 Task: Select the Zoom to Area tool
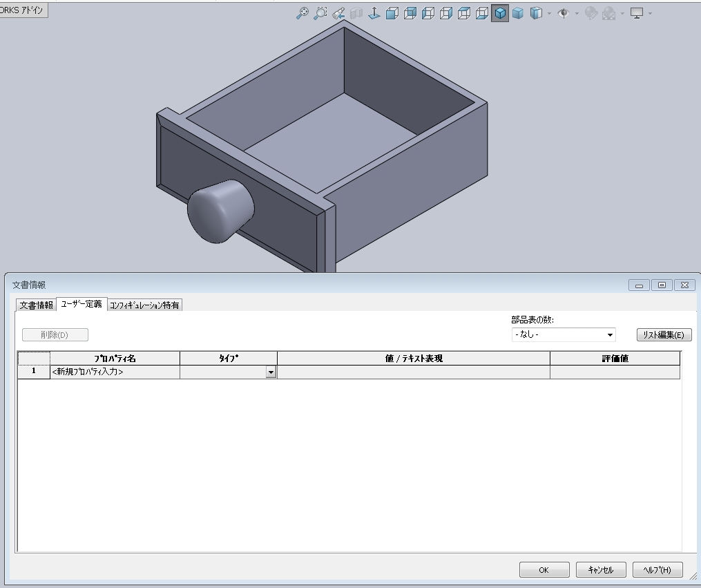pyautogui.click(x=320, y=13)
